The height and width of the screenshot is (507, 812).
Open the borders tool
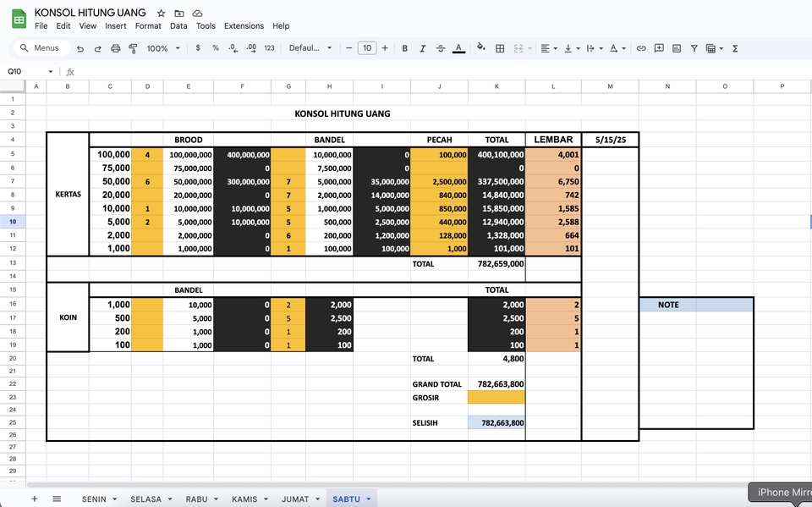click(499, 48)
